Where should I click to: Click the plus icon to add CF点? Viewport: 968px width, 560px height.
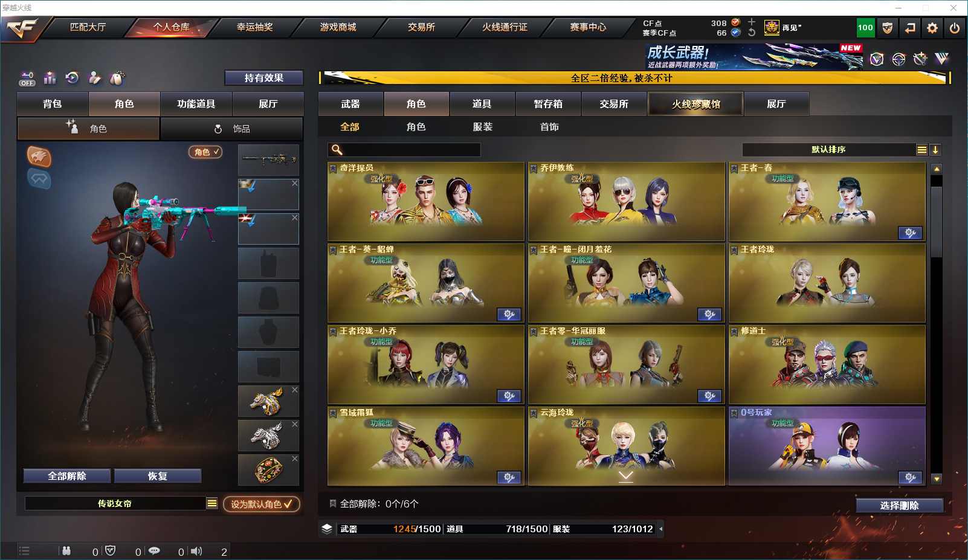(752, 22)
